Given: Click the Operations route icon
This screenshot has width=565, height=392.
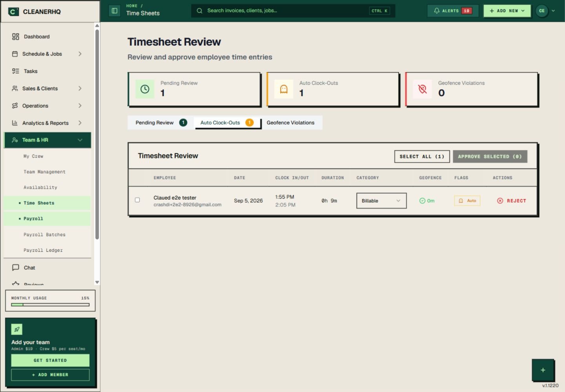Looking at the screenshot, I should (x=15, y=105).
